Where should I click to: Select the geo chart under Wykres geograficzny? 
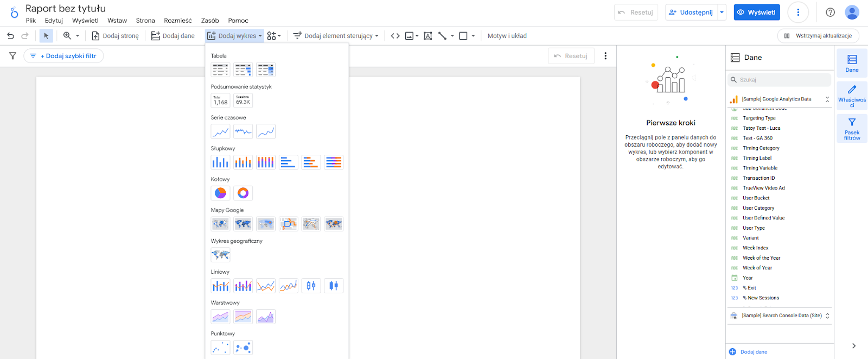pyautogui.click(x=220, y=255)
